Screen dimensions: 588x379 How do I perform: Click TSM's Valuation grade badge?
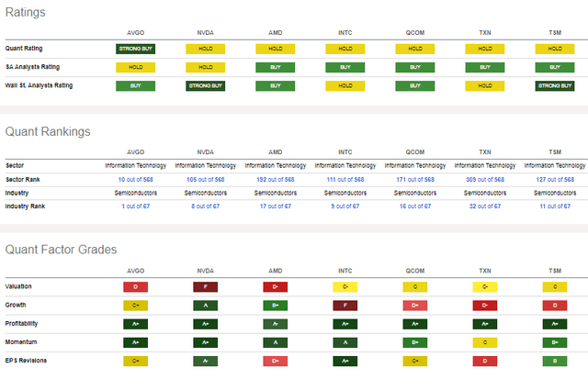[x=555, y=287]
